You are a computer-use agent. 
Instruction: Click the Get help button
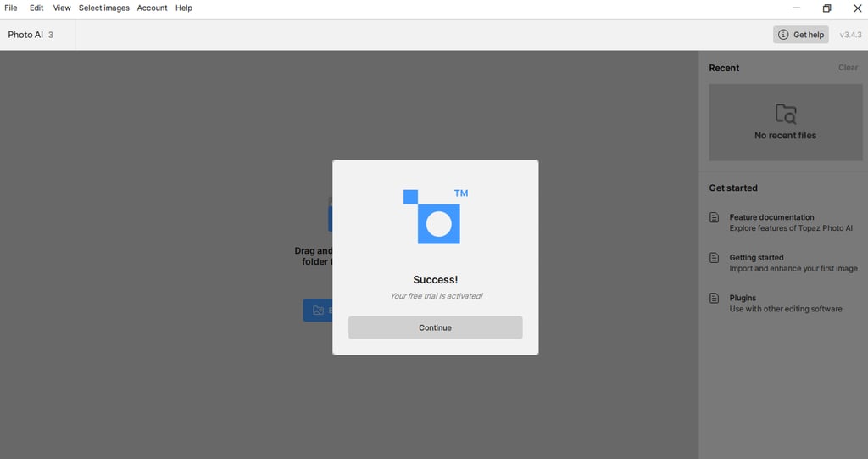801,35
